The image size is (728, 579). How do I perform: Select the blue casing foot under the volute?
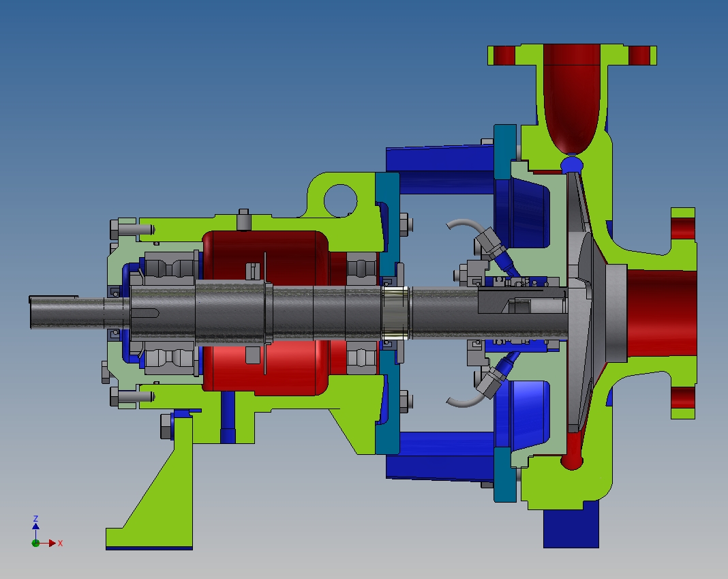[x=571, y=525]
